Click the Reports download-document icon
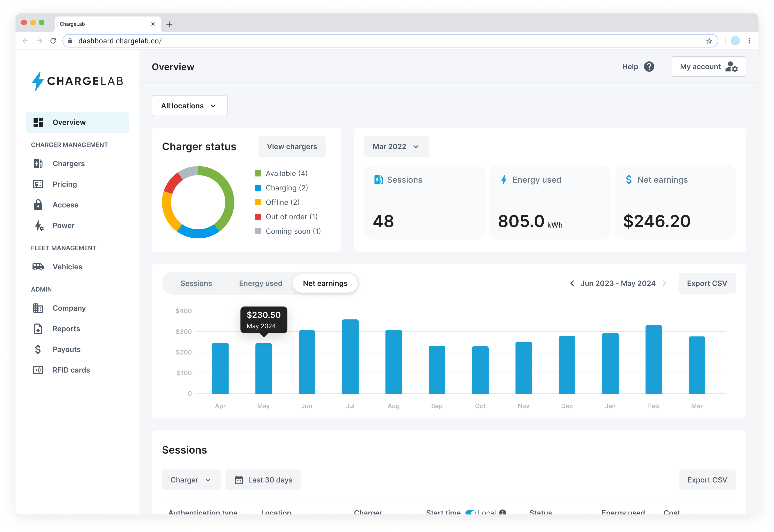774x532 pixels. [x=38, y=329]
